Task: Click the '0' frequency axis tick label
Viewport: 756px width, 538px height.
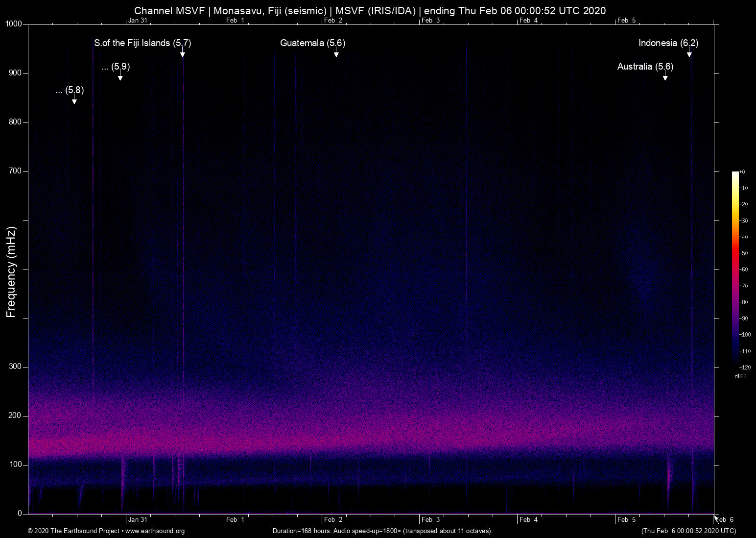Action: (x=20, y=514)
